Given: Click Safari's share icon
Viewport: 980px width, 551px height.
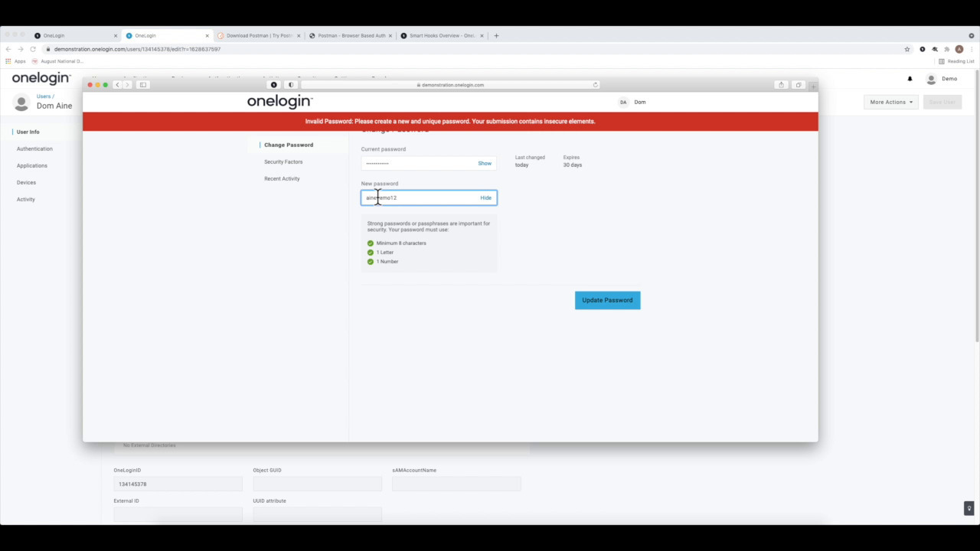Looking at the screenshot, I should click(781, 85).
